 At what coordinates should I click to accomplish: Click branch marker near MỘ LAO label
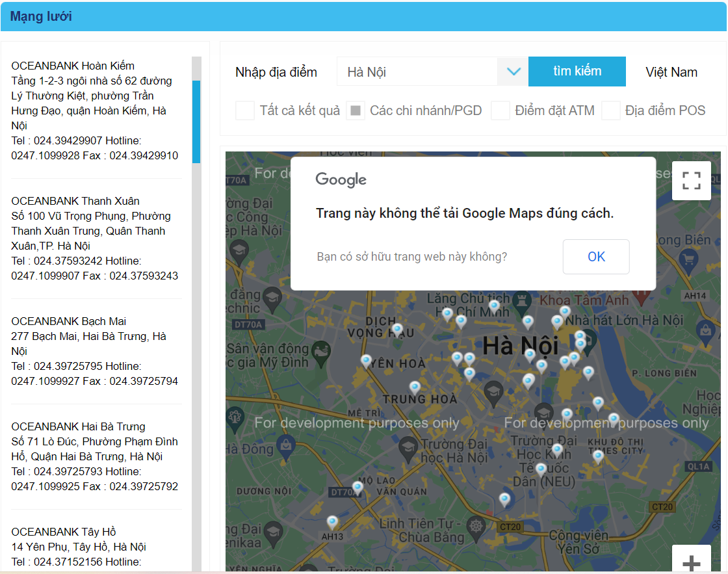pyautogui.click(x=357, y=488)
